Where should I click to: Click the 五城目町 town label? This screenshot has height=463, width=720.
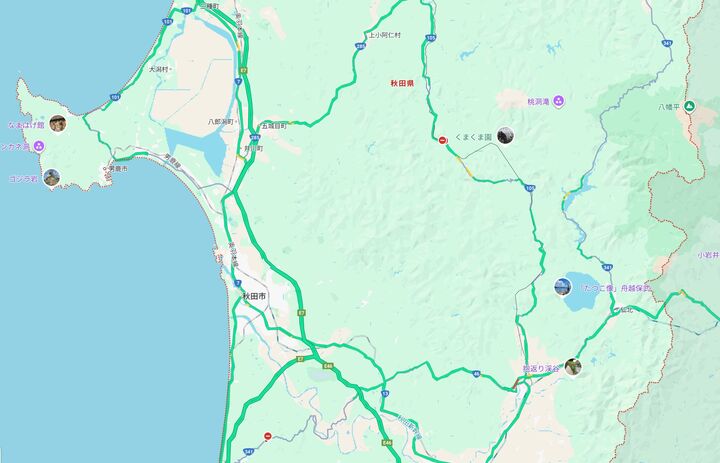click(x=274, y=125)
